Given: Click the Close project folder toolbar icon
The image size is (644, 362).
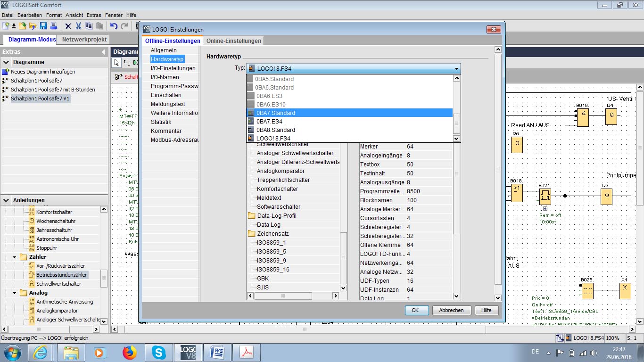Looking at the screenshot, I should pos(33,25).
